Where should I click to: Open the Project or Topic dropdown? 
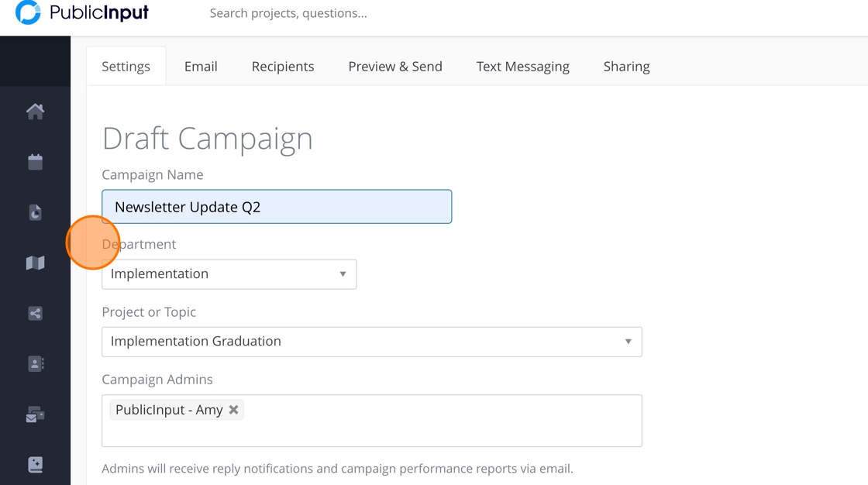tap(371, 342)
